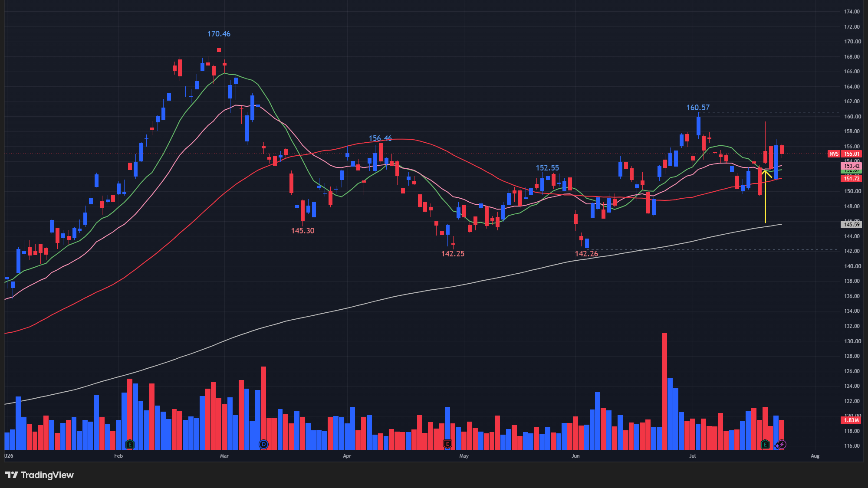Click the tallest red volume bar
Viewport: 868px width, 488px height.
point(664,391)
